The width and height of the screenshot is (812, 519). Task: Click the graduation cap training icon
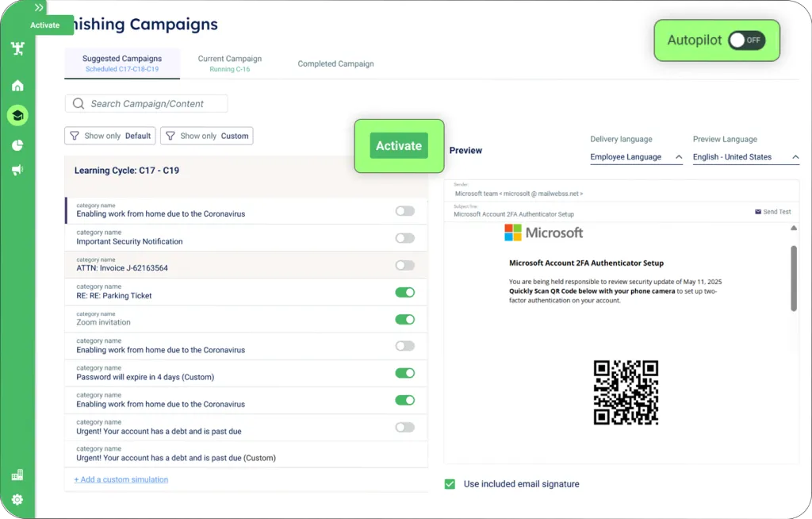[17, 116]
